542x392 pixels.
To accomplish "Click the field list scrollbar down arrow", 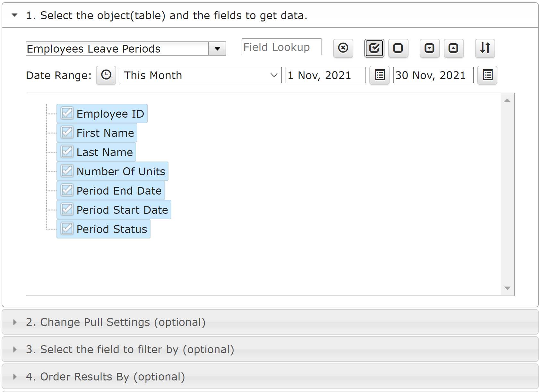I will pos(507,288).
